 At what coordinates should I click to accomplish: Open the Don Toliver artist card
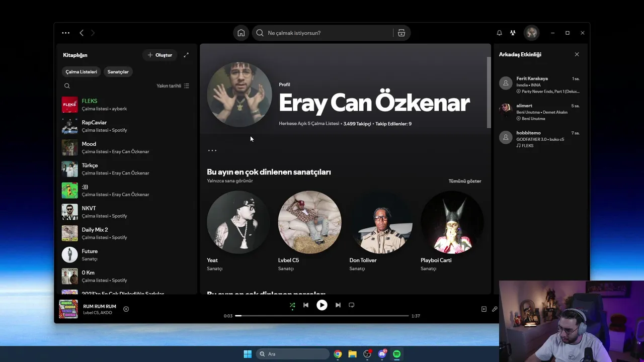click(381, 232)
